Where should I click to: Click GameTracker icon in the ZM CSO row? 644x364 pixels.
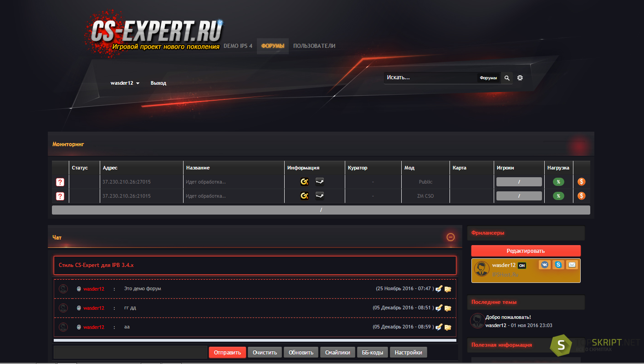coord(305,196)
